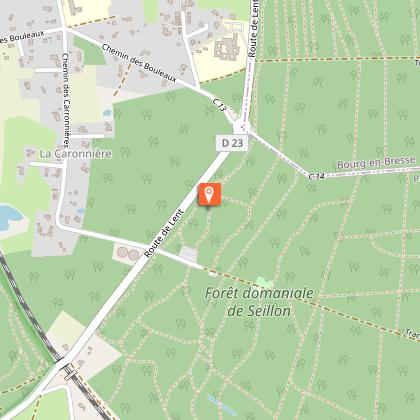This screenshot has width=420, height=420.
Task: Click the blue pond on the left edge
Action: 10,217
